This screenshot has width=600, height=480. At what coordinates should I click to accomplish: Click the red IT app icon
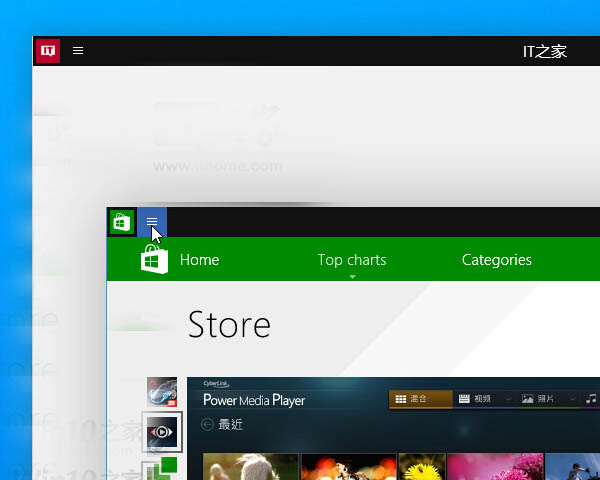pyautogui.click(x=47, y=50)
